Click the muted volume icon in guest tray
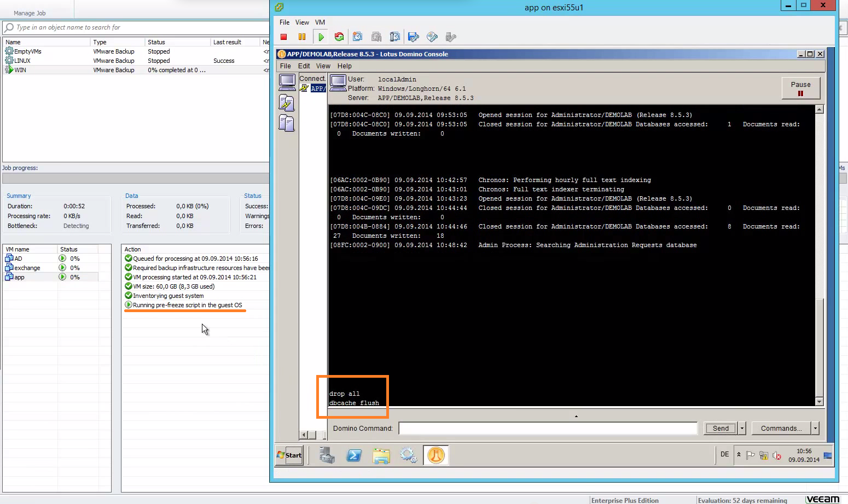Image resolution: width=848 pixels, height=504 pixels. (x=777, y=455)
